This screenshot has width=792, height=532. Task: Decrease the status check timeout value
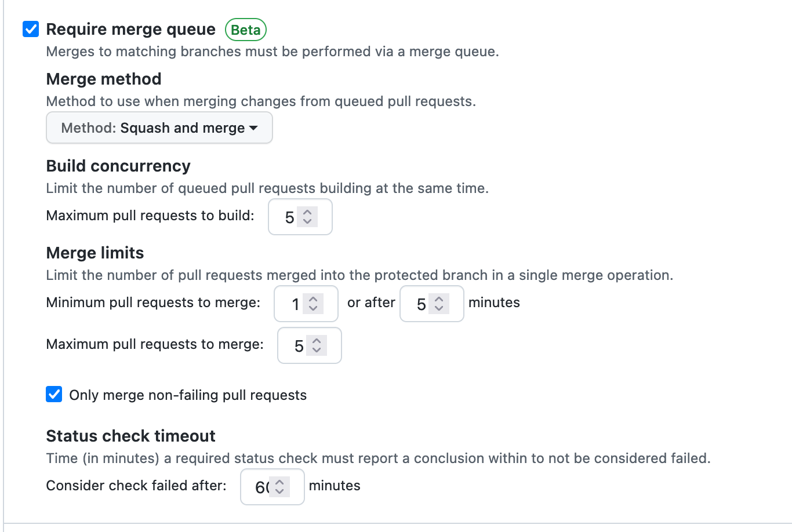(279, 491)
